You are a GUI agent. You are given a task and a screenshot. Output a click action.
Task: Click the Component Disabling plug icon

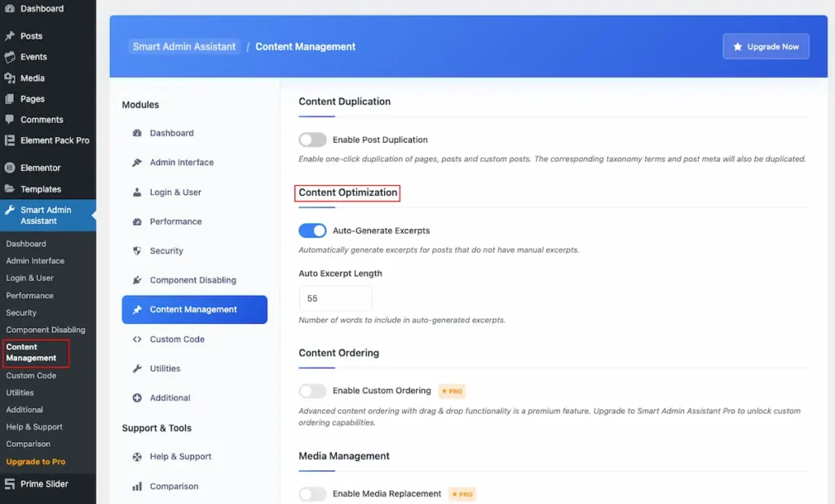pos(137,280)
